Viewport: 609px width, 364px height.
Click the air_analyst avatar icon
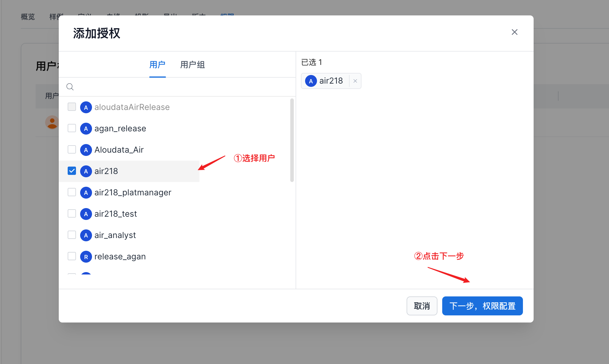tap(86, 235)
